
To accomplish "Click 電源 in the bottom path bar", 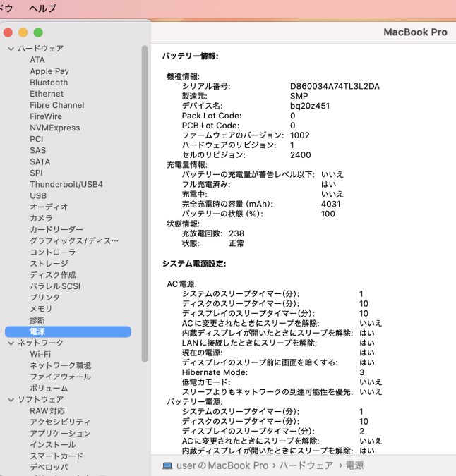I will [x=354, y=465].
